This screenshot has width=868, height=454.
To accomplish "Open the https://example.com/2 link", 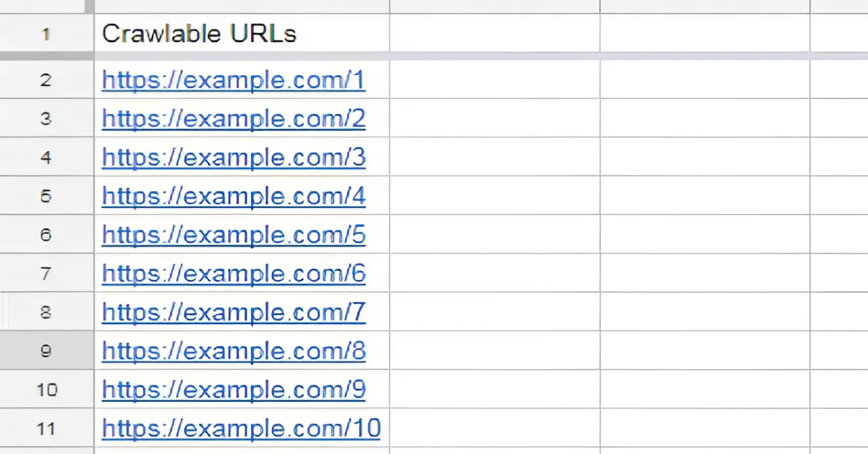I will (x=234, y=119).
